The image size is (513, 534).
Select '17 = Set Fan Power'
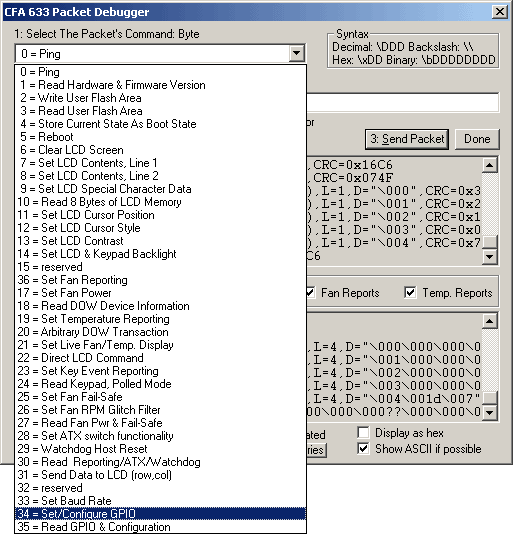[x=160, y=293]
